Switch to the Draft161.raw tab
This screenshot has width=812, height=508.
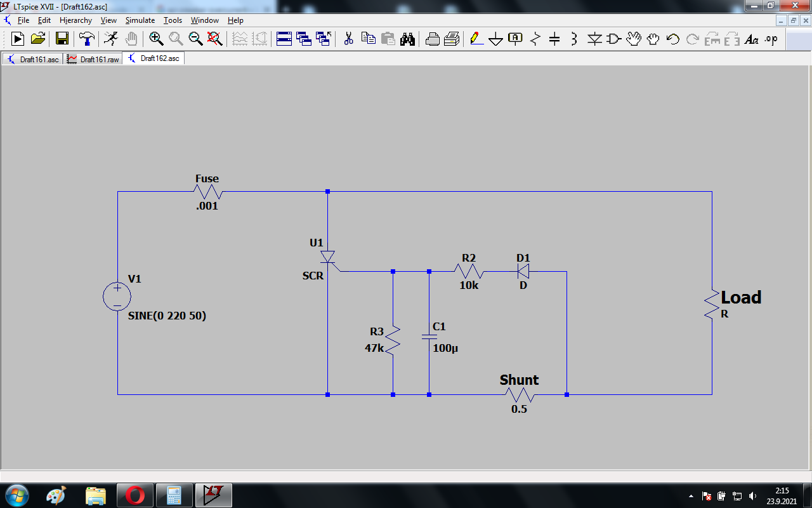click(93, 59)
